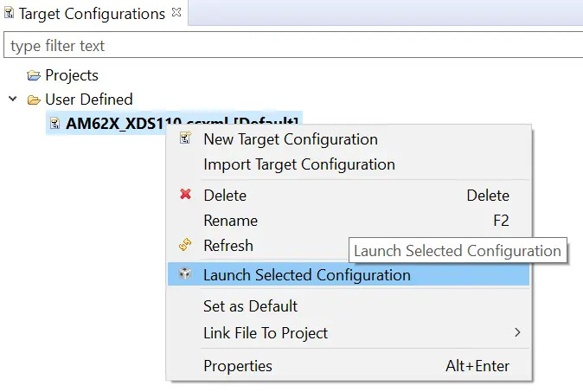Expand the Link File To Project submenu arrow

point(517,333)
